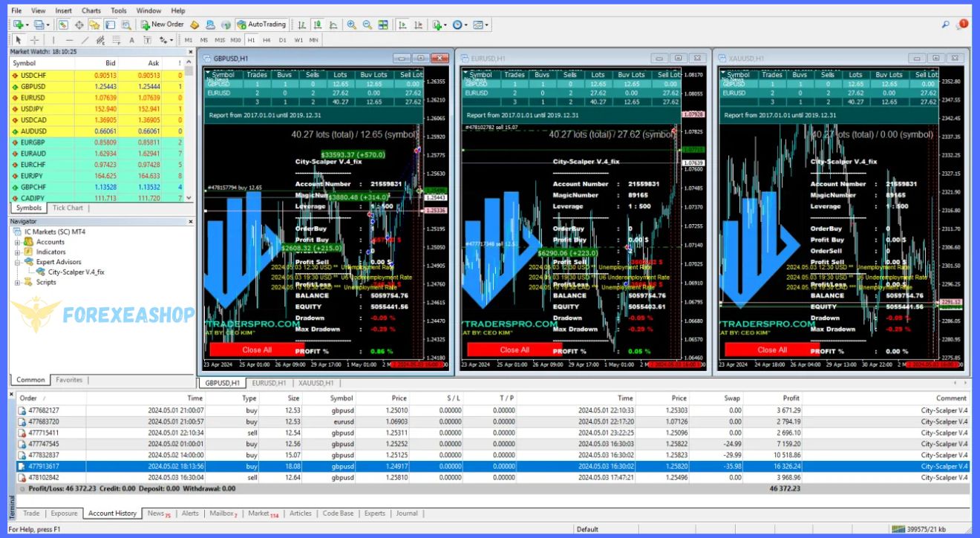Switch to Tick Chart tab
980x538 pixels.
tap(68, 208)
